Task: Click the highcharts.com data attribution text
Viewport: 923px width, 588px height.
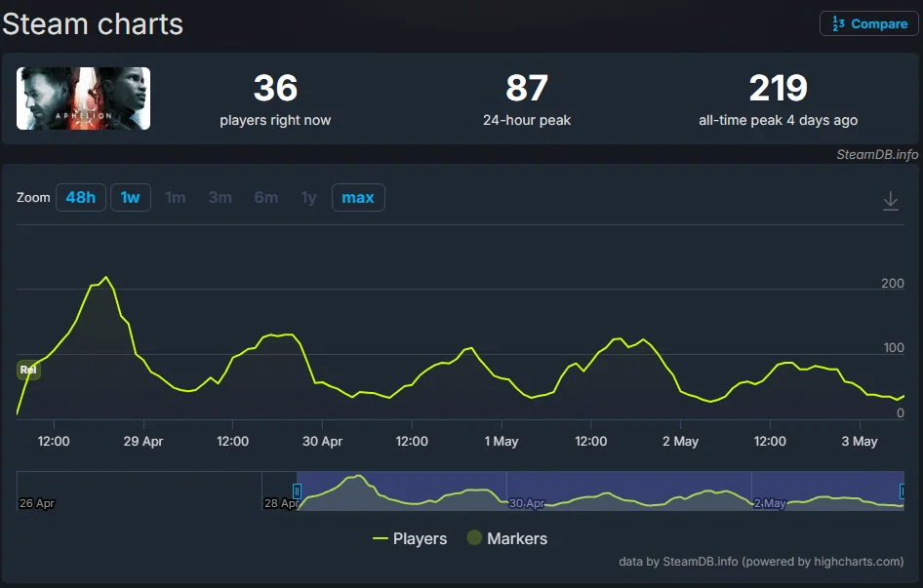Action: coord(761,562)
